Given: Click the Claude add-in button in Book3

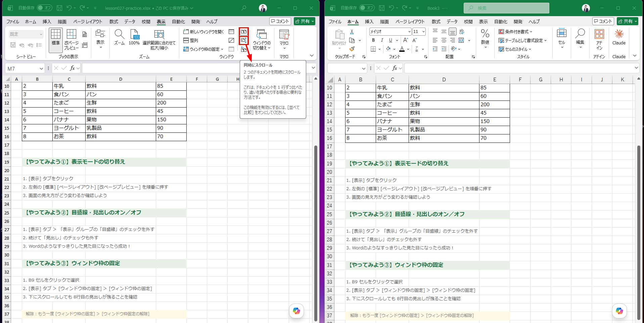Looking at the screenshot, I should (x=619, y=37).
